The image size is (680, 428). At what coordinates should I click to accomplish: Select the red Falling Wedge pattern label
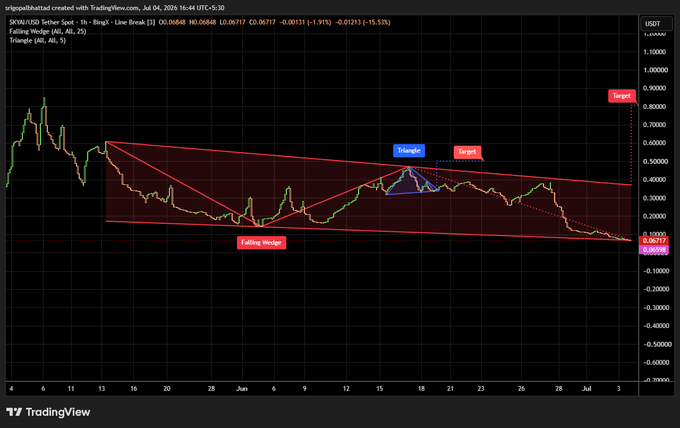(x=261, y=242)
